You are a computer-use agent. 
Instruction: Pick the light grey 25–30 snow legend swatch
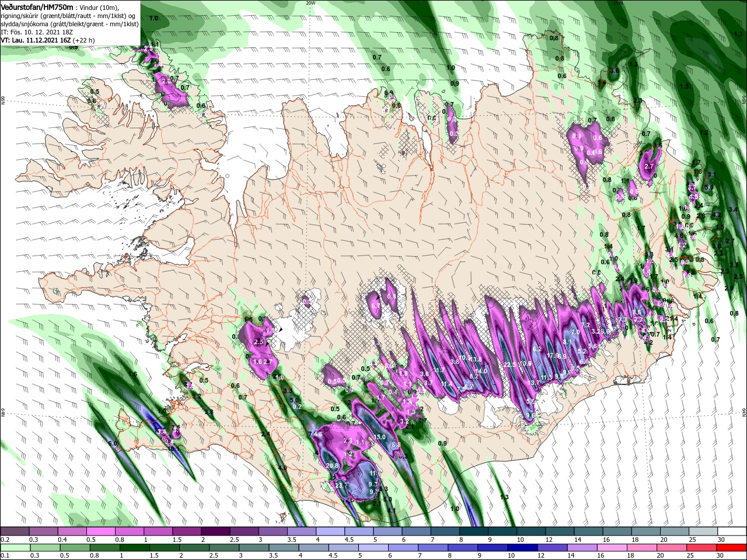tap(703, 531)
